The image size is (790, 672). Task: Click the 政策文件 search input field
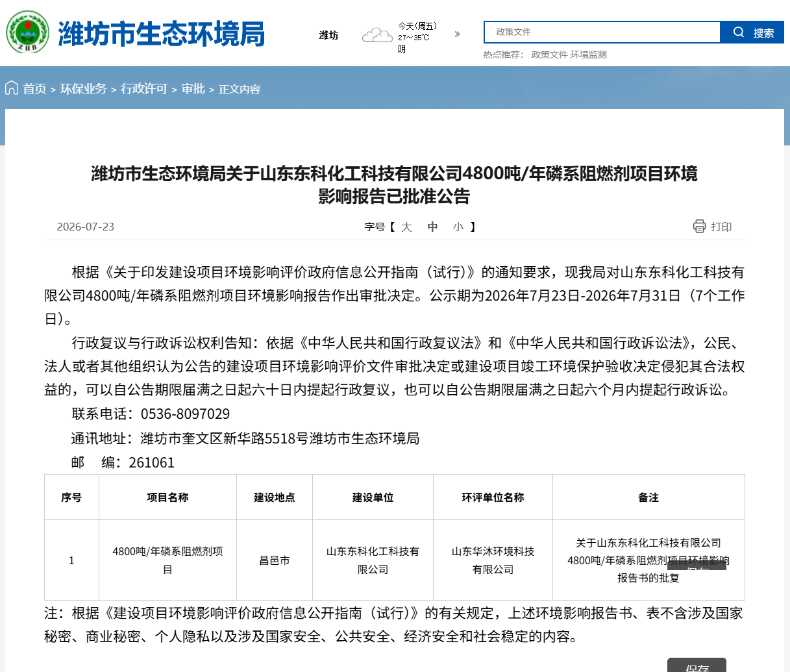[x=602, y=32]
